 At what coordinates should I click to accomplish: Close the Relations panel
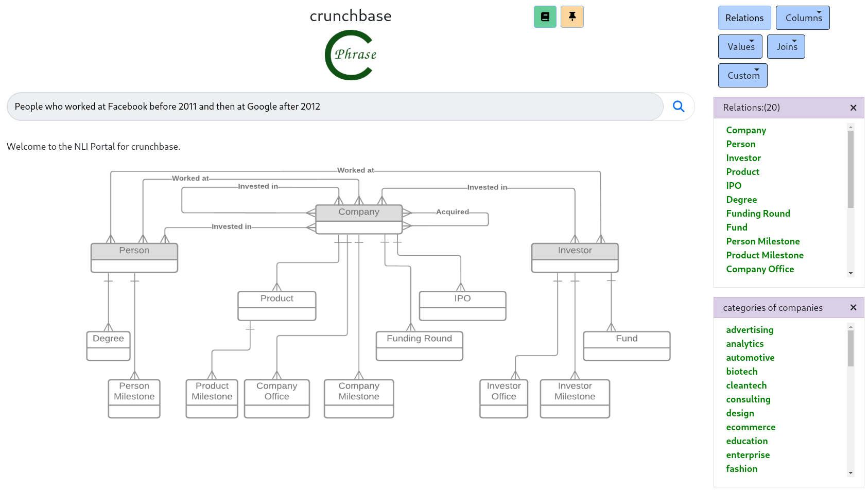853,108
